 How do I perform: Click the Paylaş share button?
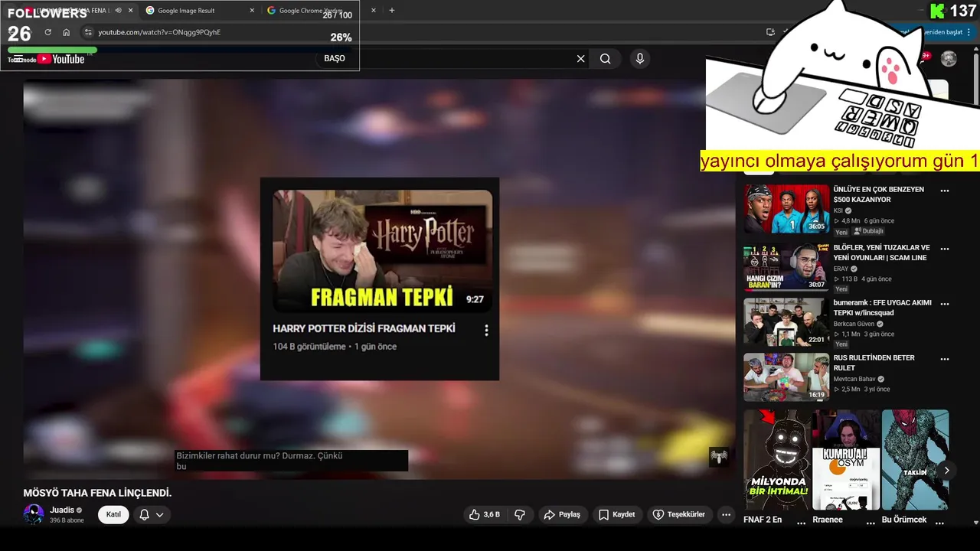pyautogui.click(x=562, y=514)
